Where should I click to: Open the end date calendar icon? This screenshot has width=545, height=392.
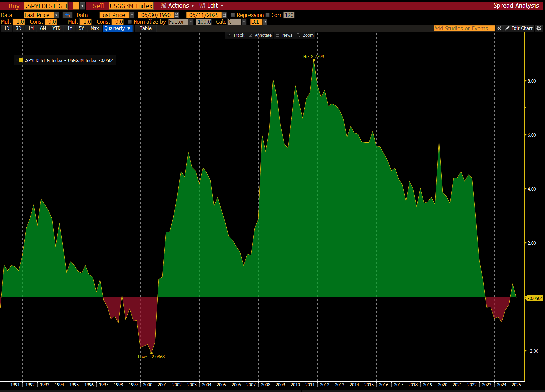tap(224, 15)
